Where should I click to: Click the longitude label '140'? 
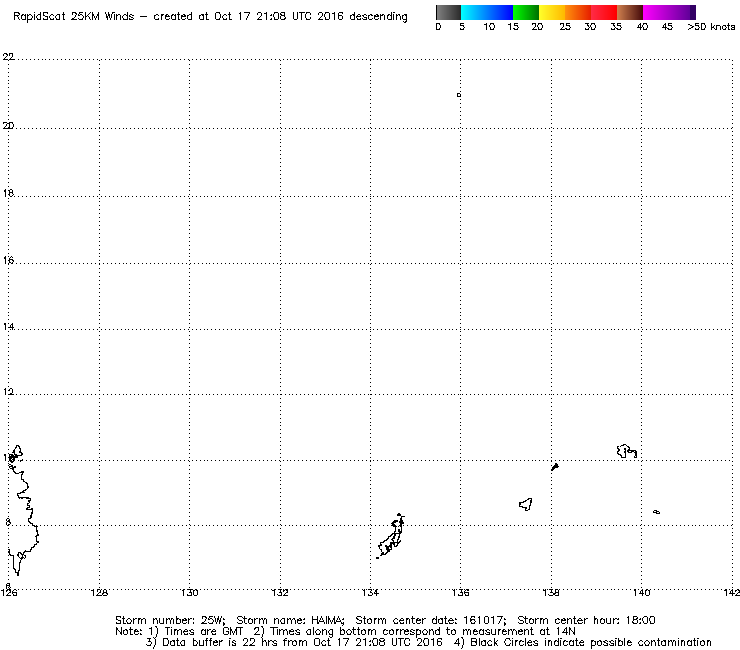click(x=641, y=592)
